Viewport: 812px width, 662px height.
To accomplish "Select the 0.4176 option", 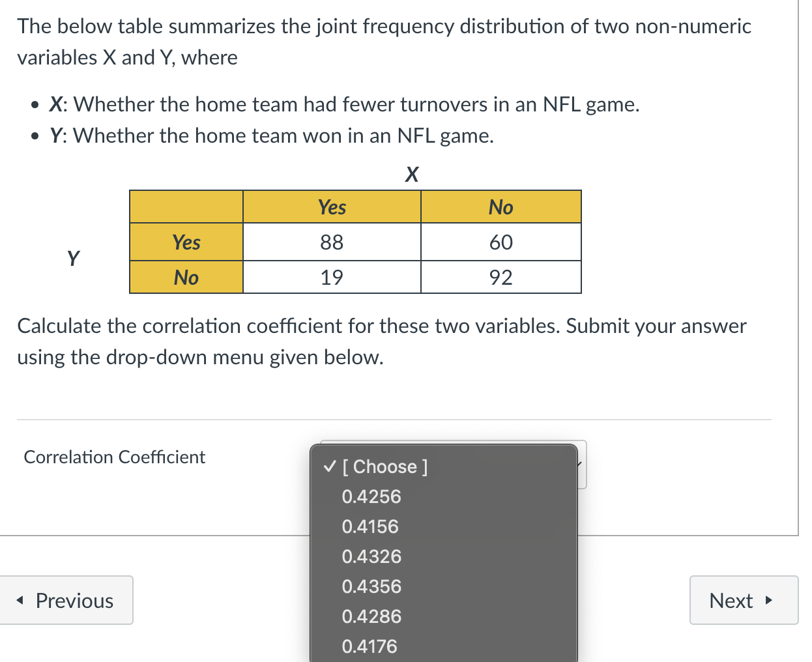I will pos(370,646).
